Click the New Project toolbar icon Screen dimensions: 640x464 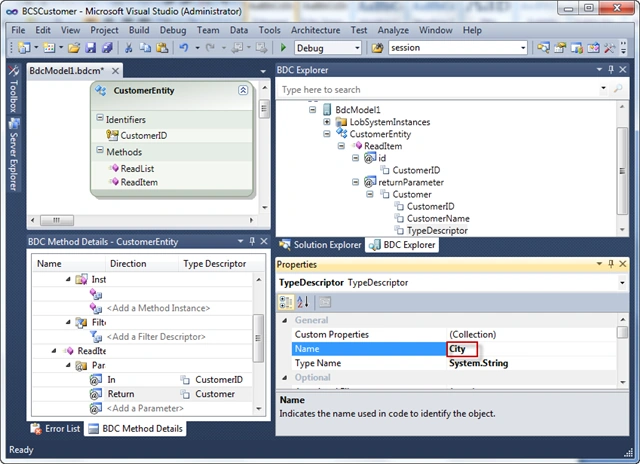24,48
